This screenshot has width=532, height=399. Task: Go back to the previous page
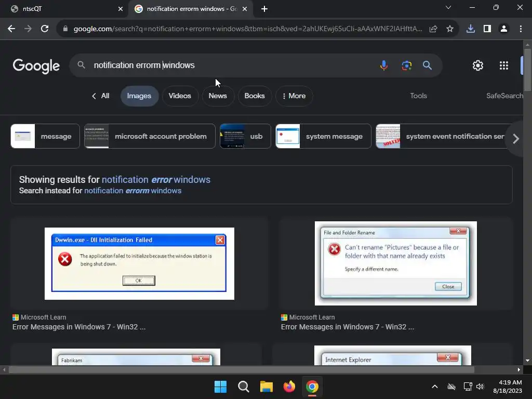[11, 29]
